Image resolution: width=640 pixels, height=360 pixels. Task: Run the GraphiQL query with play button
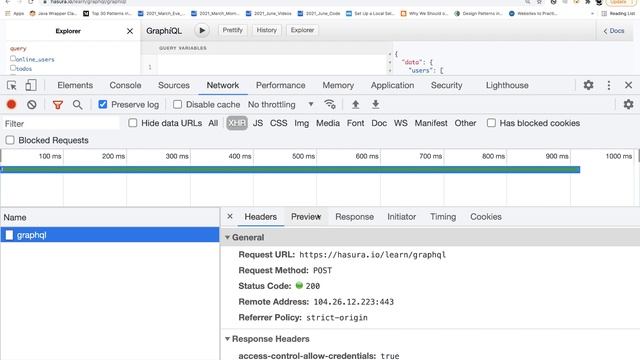pos(202,31)
